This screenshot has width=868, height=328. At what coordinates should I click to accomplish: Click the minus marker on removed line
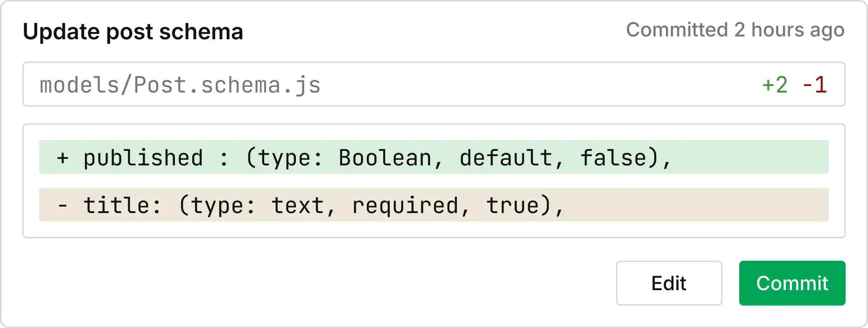(x=63, y=206)
